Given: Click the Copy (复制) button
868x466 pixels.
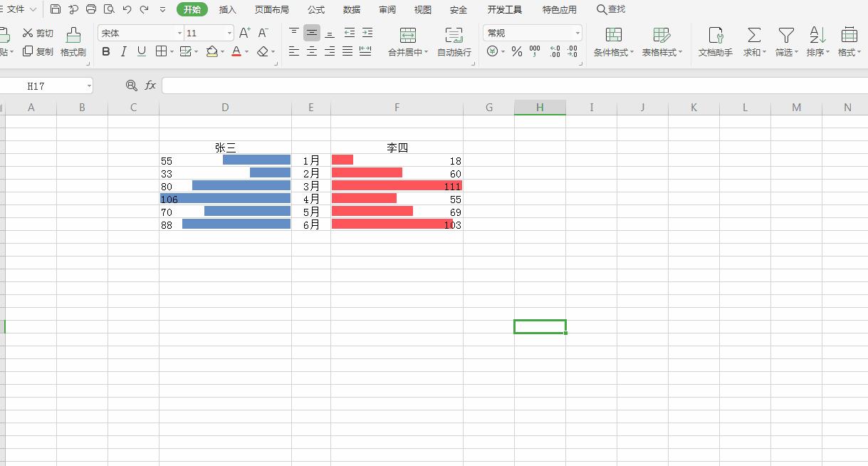Looking at the screenshot, I should pyautogui.click(x=38, y=51).
